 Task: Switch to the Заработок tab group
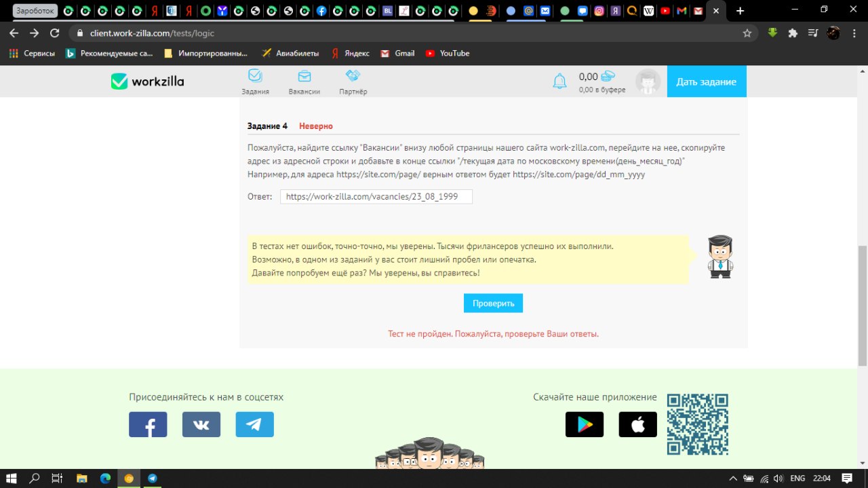coord(35,11)
